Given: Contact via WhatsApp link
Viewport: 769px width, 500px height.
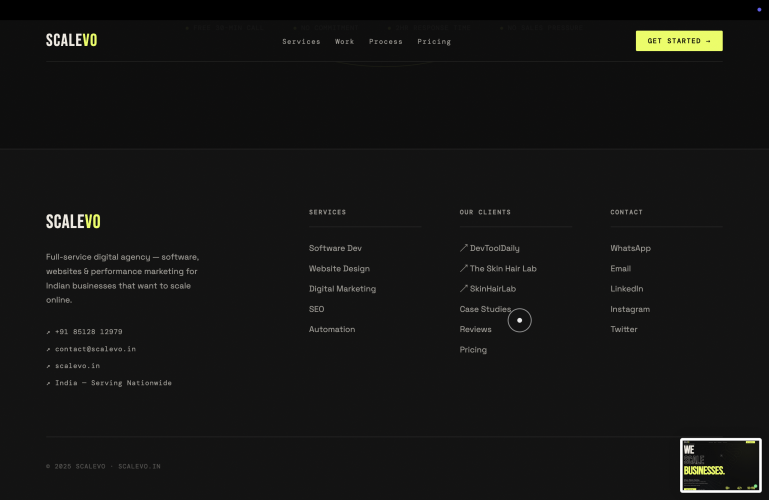Looking at the screenshot, I should [630, 248].
